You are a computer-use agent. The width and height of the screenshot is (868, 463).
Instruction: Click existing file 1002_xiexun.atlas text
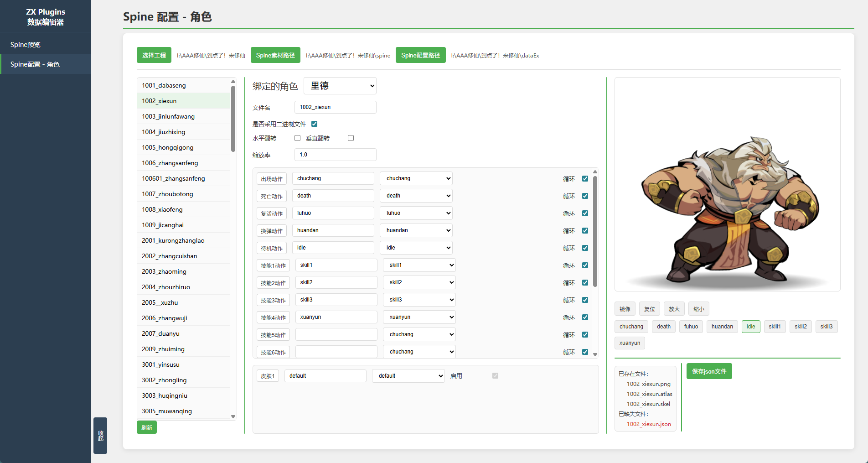tap(650, 394)
